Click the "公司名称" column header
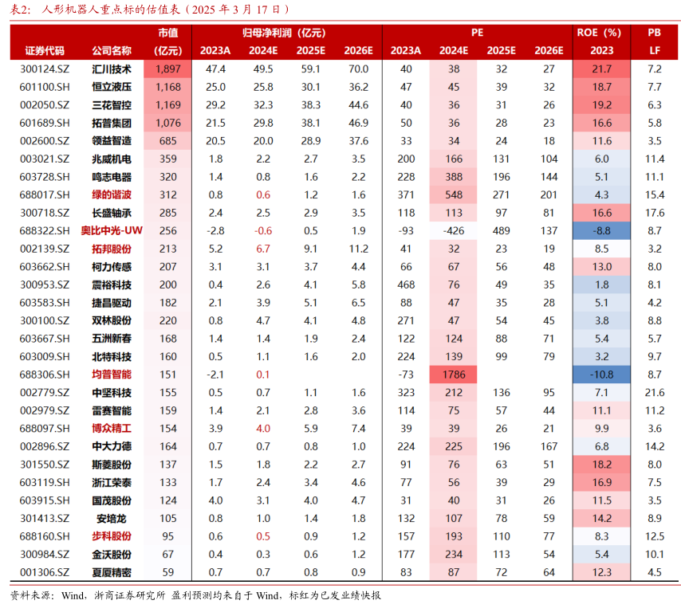This screenshot has width=681, height=616. (112, 51)
